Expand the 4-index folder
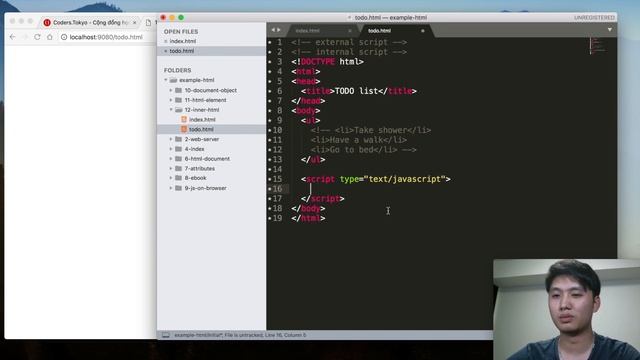 (x=171, y=149)
